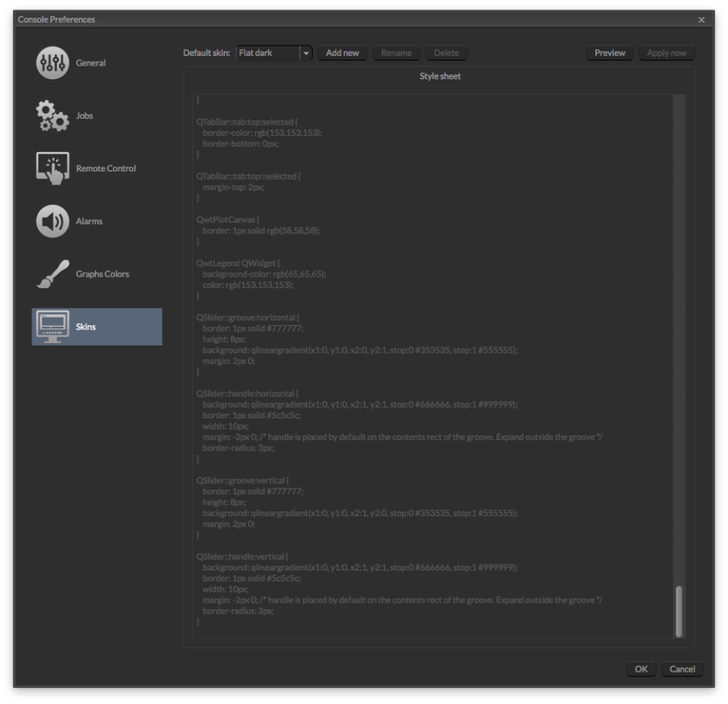Apply the current skin now
Image resolution: width=728 pixels, height=704 pixels.
[667, 53]
